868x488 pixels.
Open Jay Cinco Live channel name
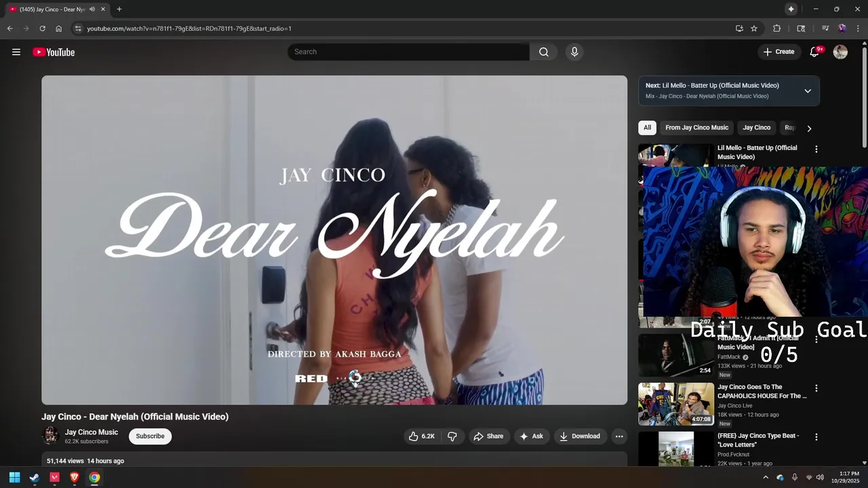click(x=735, y=406)
